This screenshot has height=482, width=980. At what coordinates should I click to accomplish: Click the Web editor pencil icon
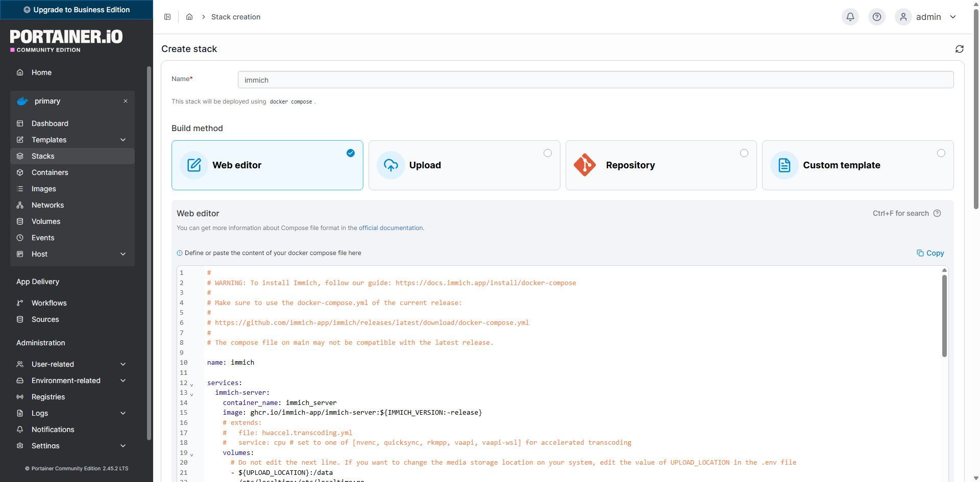pos(194,165)
